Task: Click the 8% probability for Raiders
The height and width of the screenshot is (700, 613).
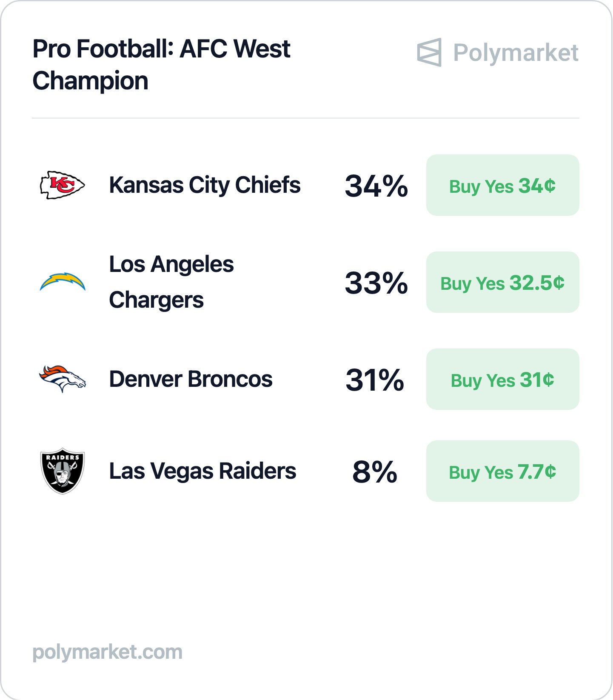Action: tap(375, 472)
